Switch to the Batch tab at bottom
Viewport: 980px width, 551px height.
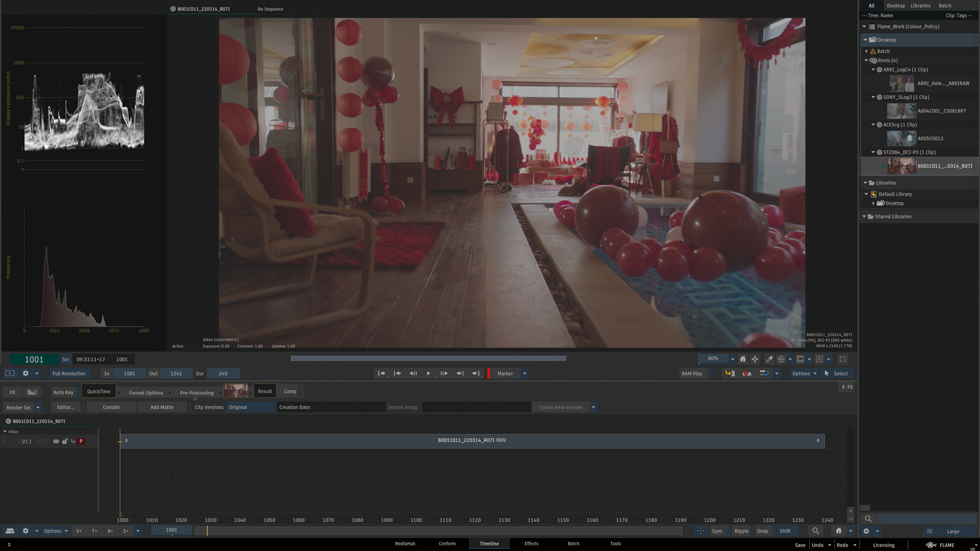[574, 544]
